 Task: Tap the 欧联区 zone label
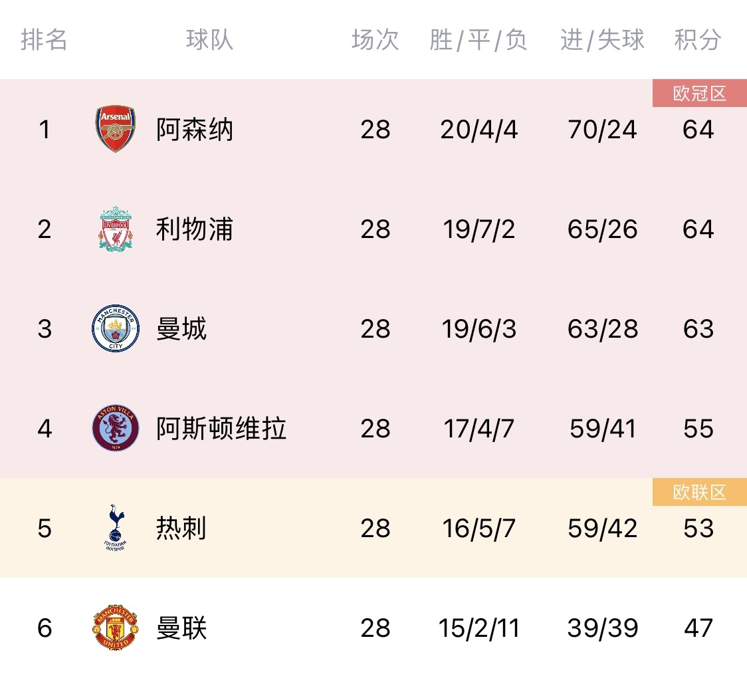tap(700, 493)
